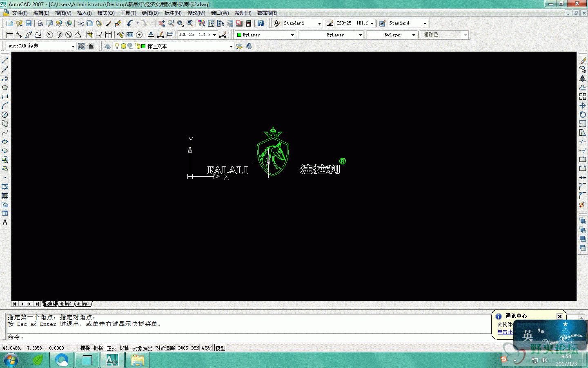The height and width of the screenshot is (368, 588).
Task: Select the Ellipse drawing tool
Action: click(5, 141)
